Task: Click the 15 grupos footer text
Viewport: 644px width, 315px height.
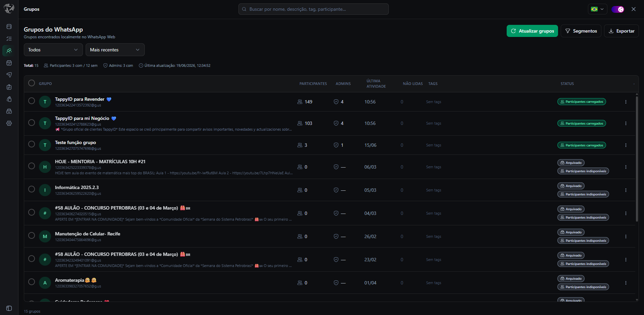Action: (x=32, y=311)
